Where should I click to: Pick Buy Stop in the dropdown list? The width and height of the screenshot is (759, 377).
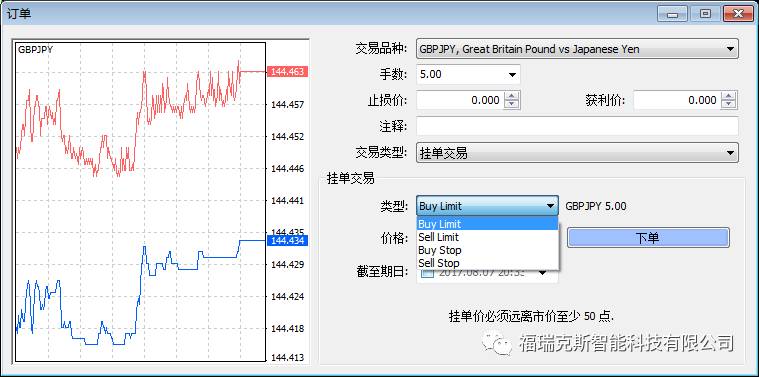487,250
